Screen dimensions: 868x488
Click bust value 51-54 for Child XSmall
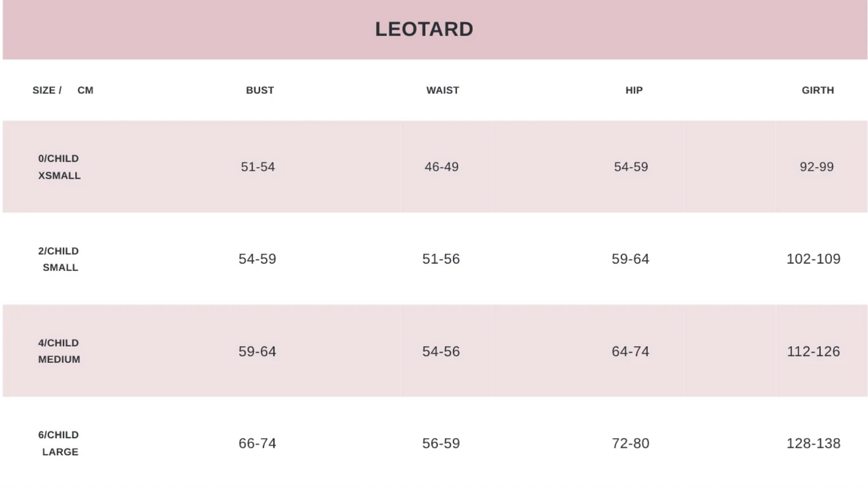(x=258, y=167)
